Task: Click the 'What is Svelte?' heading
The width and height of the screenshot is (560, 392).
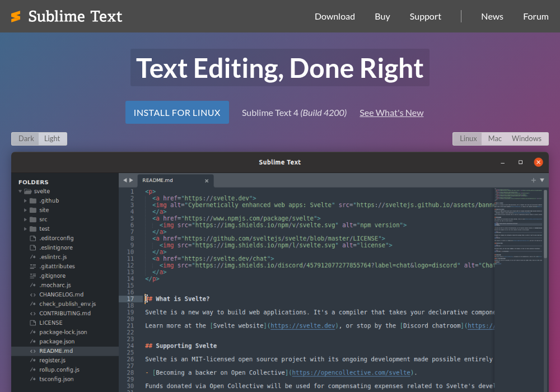Action: (x=177, y=299)
